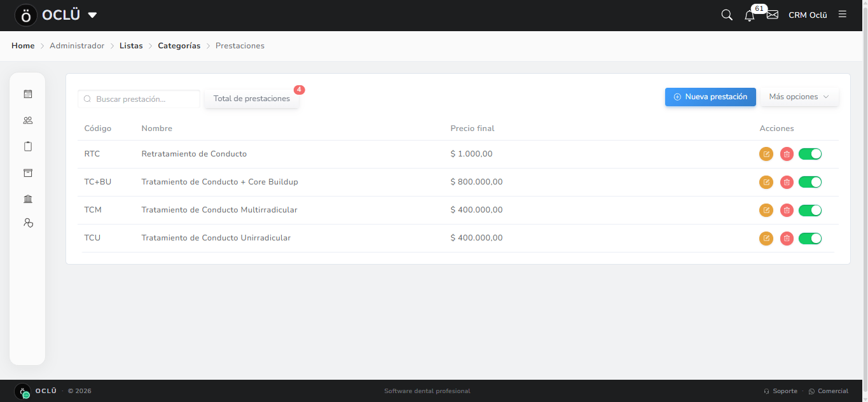868x402 pixels.
Task: Toggle the TCU prestación switch
Action: (x=810, y=238)
